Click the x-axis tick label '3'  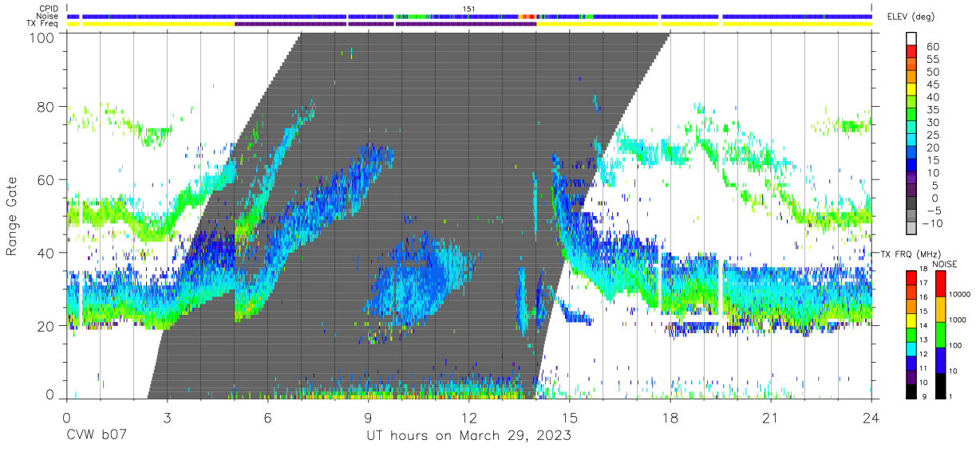pos(168,418)
